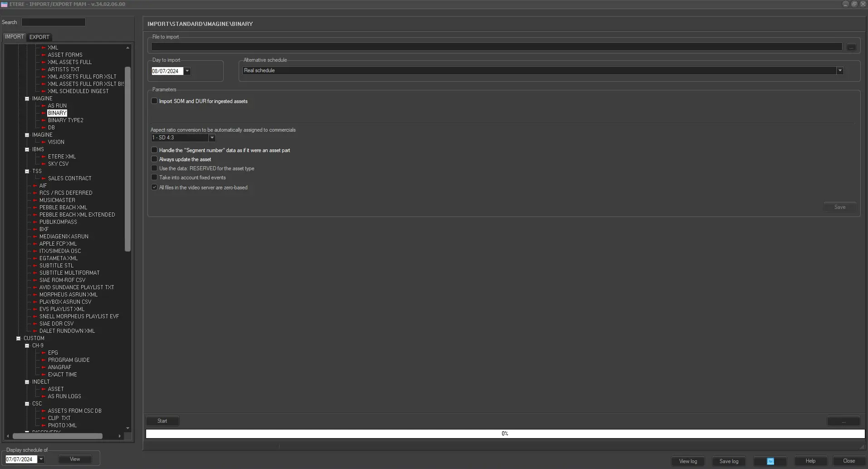Click red import arrow next to SKY CSV
Image resolution: width=868 pixels, height=469 pixels.
tap(44, 164)
